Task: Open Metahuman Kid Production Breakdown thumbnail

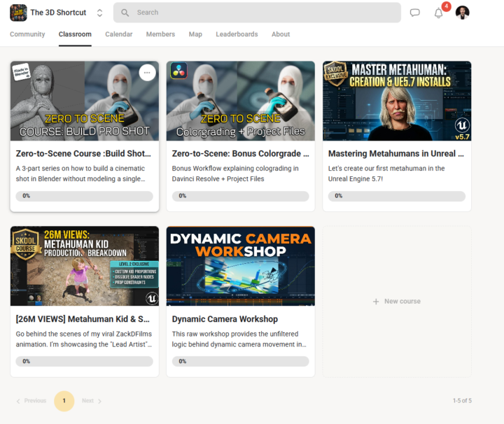Action: pos(85,266)
